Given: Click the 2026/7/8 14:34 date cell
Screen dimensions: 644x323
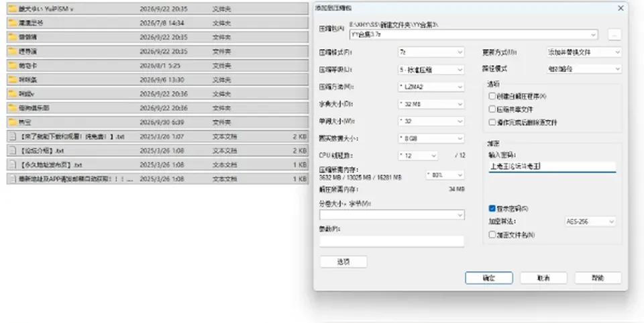Looking at the screenshot, I should click(162, 23).
